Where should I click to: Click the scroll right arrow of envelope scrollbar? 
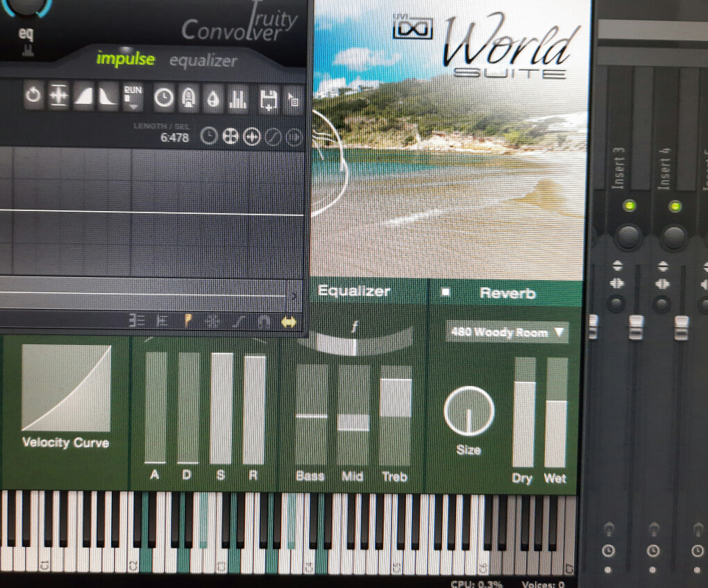point(294,296)
